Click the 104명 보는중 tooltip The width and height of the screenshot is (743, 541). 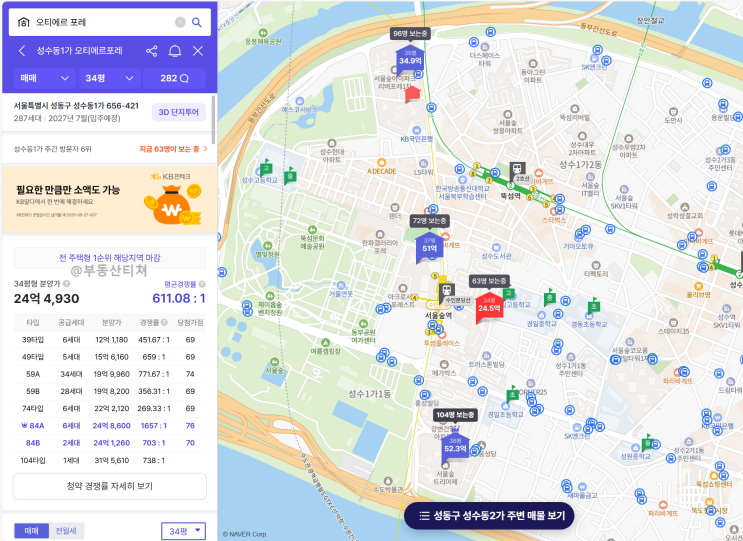(x=455, y=415)
